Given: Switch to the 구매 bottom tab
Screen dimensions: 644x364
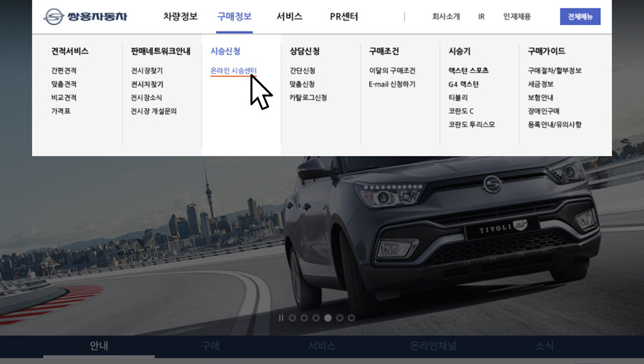Looking at the screenshot, I should coord(210,346).
